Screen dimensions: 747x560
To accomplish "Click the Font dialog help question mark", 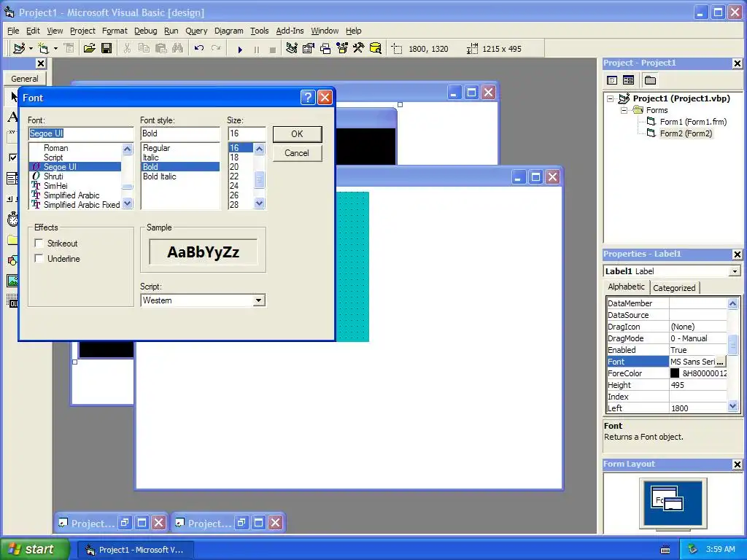I will pos(309,97).
